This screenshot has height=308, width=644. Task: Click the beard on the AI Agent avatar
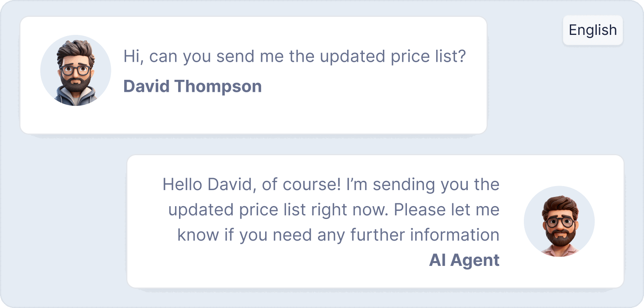click(561, 237)
